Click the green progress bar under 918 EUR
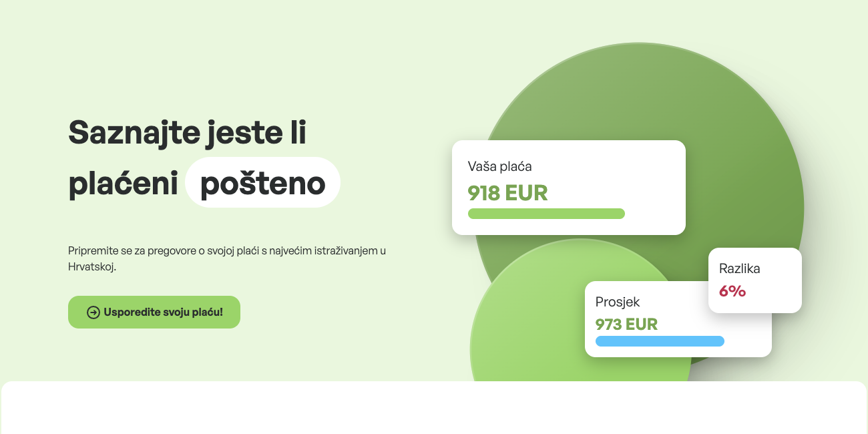Image resolution: width=868 pixels, height=434 pixels. click(546, 214)
